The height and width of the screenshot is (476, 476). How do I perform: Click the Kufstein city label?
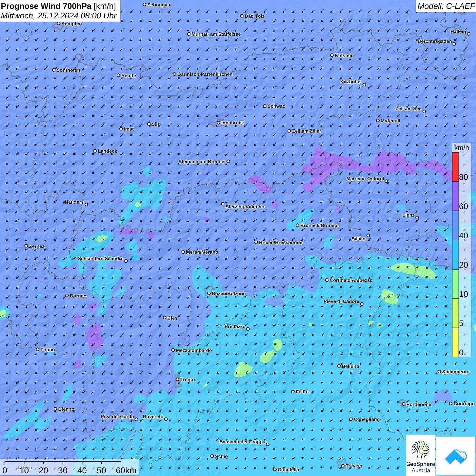pos(344,55)
